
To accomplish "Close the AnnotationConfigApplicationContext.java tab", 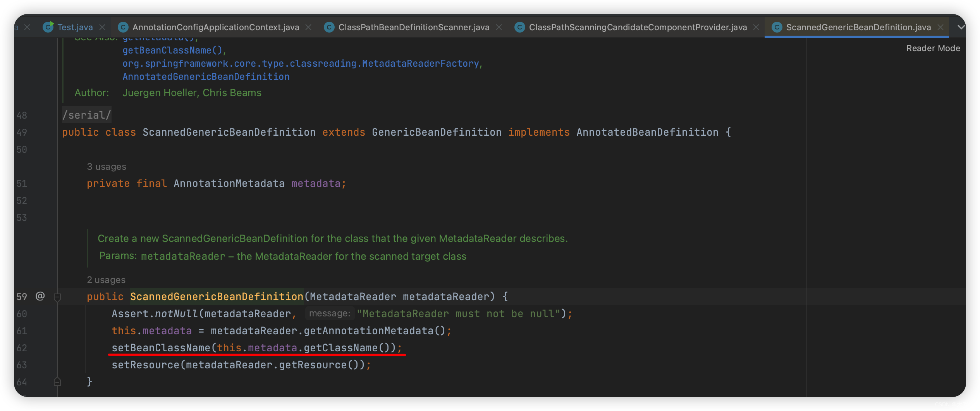I will click(x=308, y=27).
